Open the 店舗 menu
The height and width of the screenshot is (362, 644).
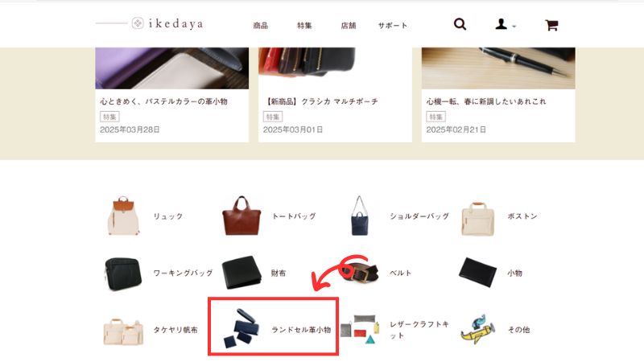(x=349, y=26)
